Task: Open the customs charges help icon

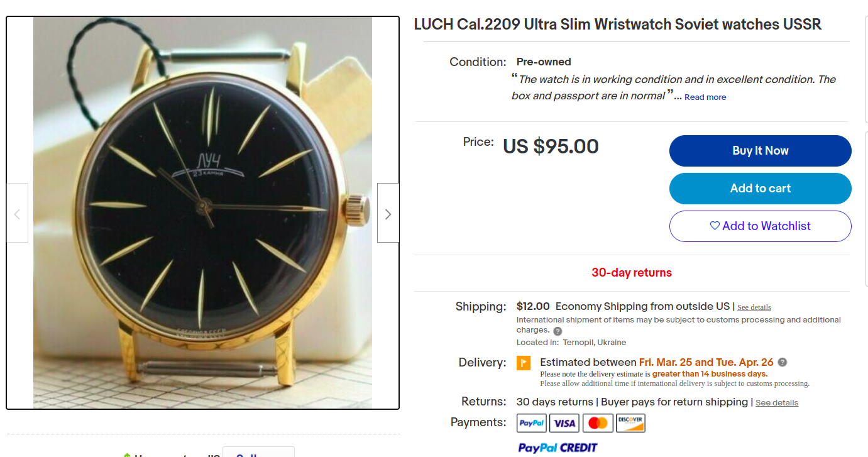Action: coord(558,331)
